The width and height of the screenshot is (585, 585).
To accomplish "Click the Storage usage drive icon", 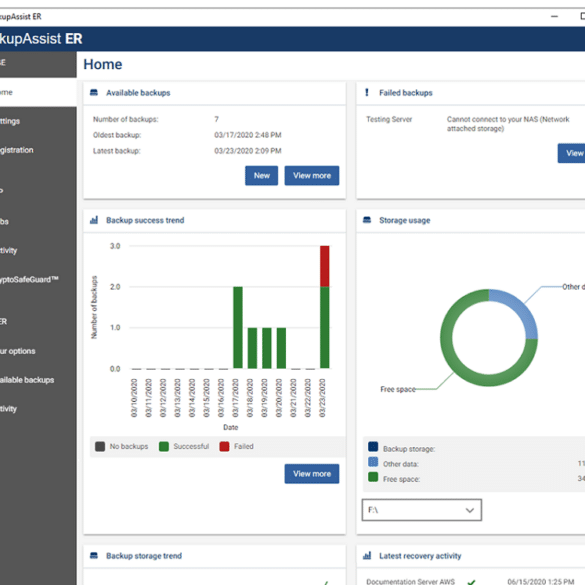I will point(367,220).
